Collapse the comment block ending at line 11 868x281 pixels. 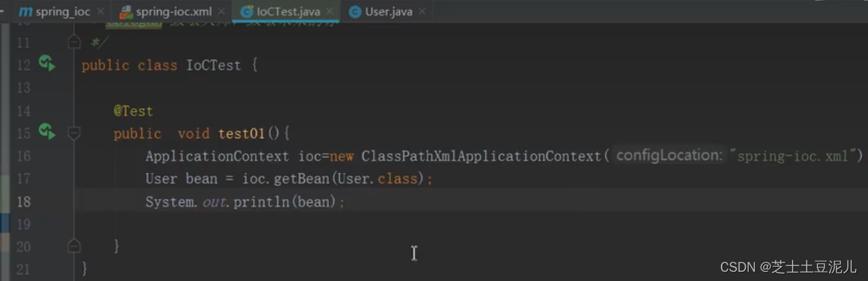point(74,43)
